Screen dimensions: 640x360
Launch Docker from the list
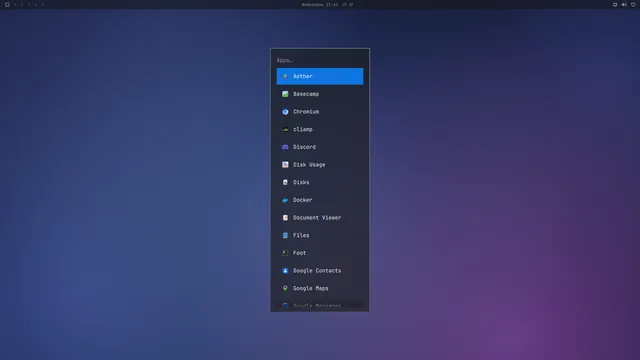click(320, 200)
